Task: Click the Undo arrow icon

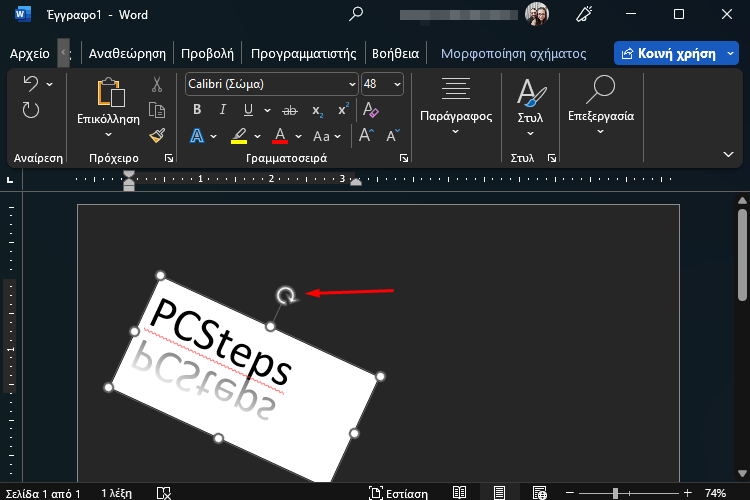Action: (x=31, y=84)
